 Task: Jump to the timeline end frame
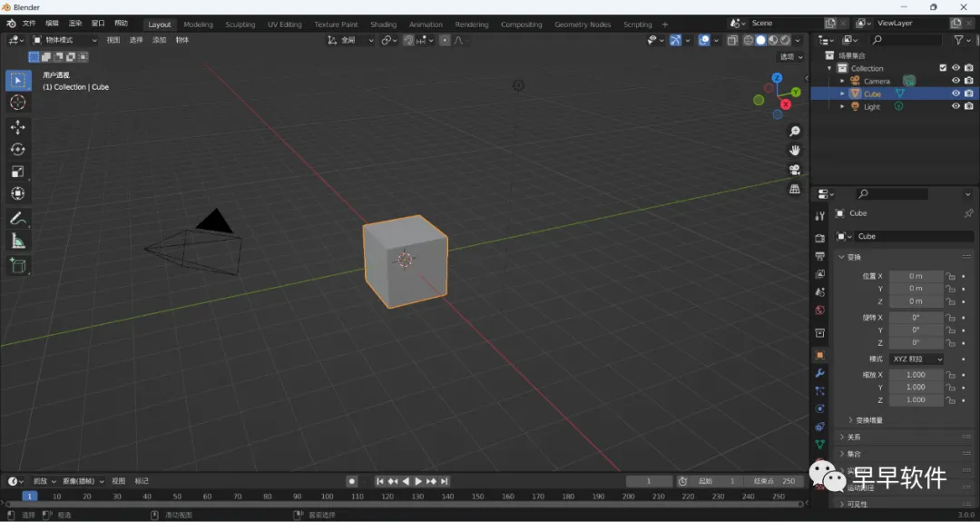click(445, 481)
